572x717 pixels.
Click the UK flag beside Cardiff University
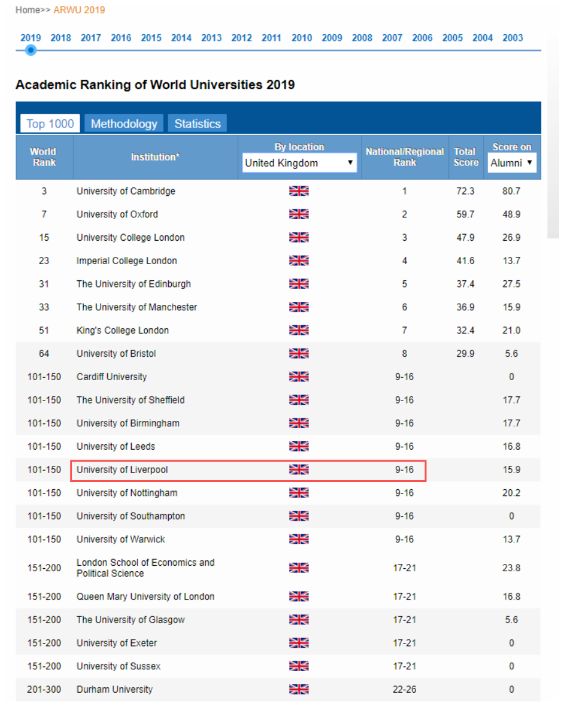tap(299, 377)
